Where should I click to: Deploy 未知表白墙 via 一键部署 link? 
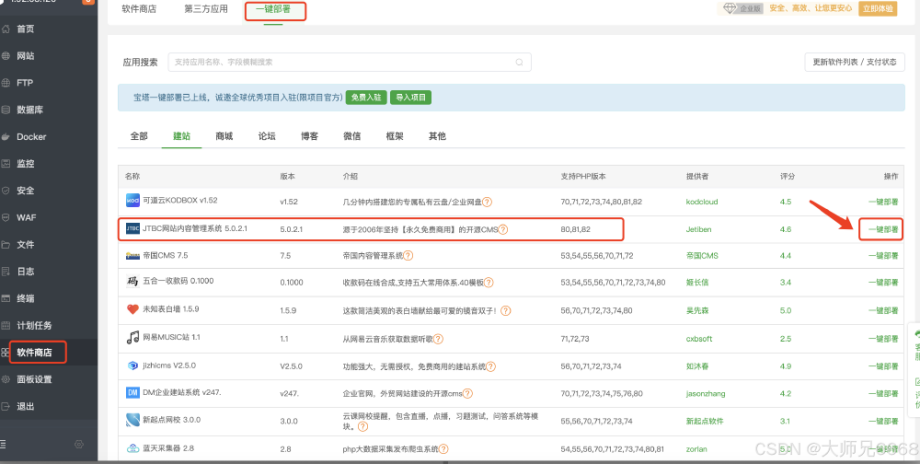coord(883,310)
